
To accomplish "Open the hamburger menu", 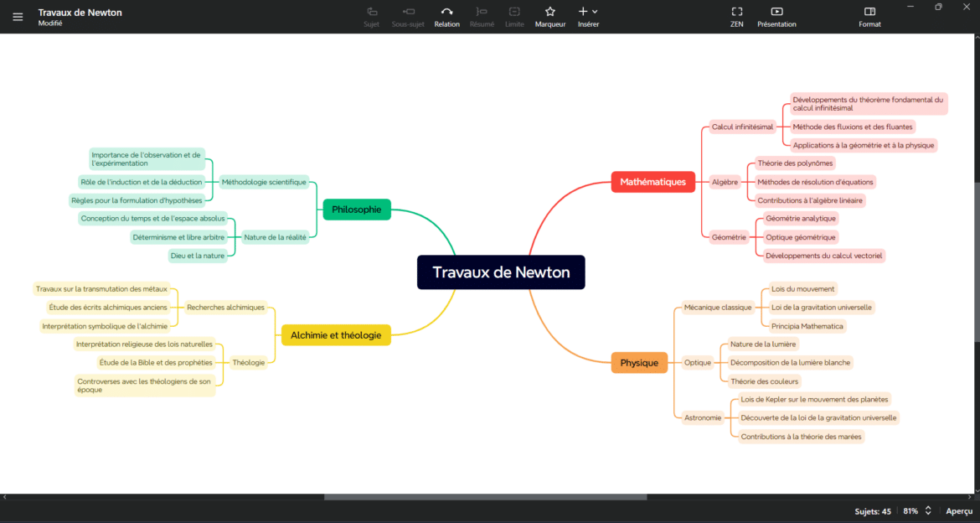I will 18,16.
